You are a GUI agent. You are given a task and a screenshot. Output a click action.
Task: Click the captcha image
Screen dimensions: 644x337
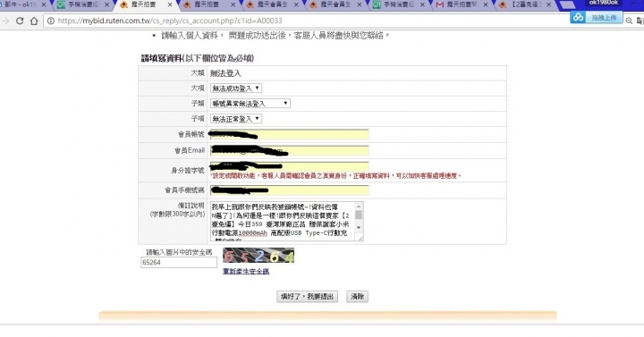click(x=258, y=256)
